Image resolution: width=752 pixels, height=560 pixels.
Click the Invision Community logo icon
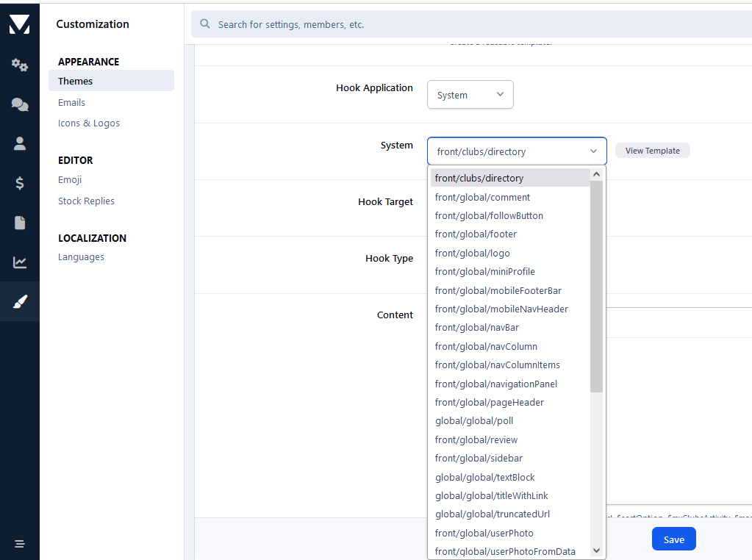coord(20,24)
